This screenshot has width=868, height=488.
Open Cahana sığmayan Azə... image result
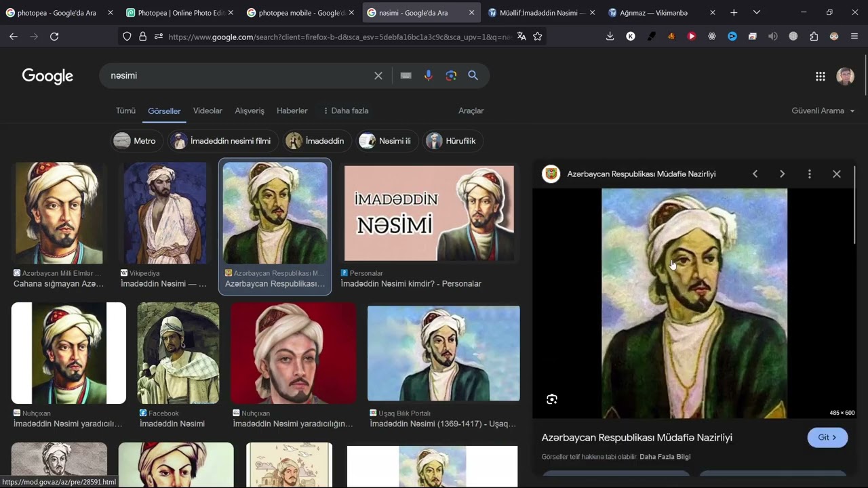[x=59, y=213]
